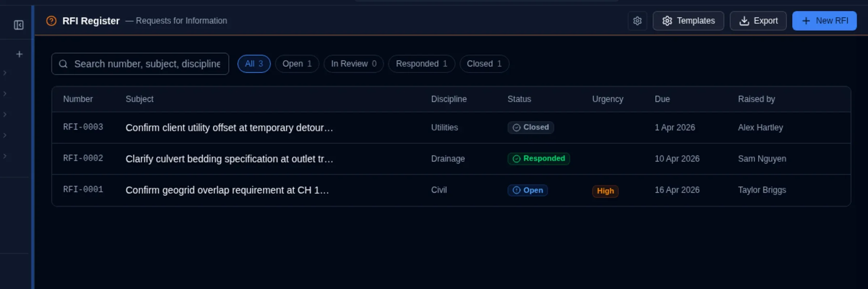Click the High urgency badge
Viewport: 868px width, 289px height.
tap(605, 191)
